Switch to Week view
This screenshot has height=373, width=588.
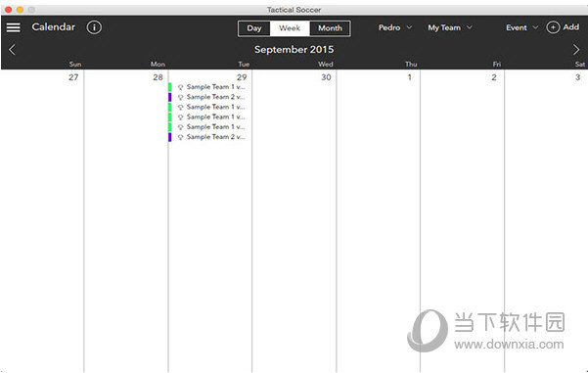290,28
